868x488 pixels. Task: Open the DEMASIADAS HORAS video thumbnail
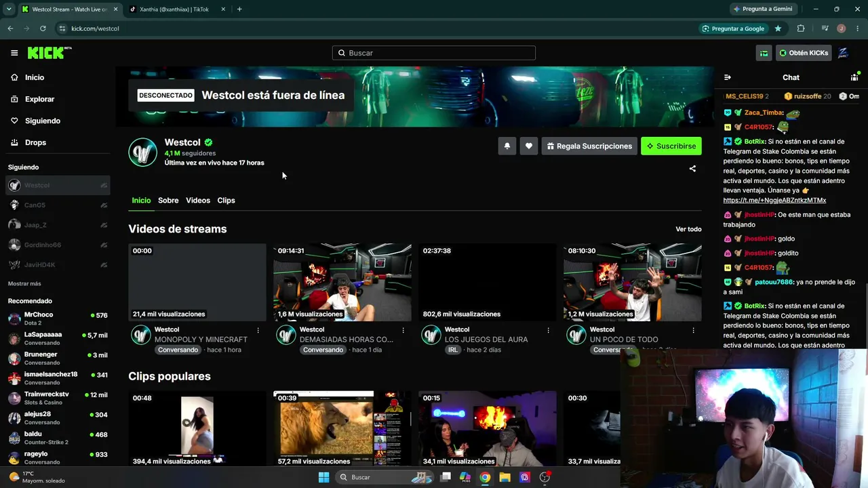tap(342, 283)
